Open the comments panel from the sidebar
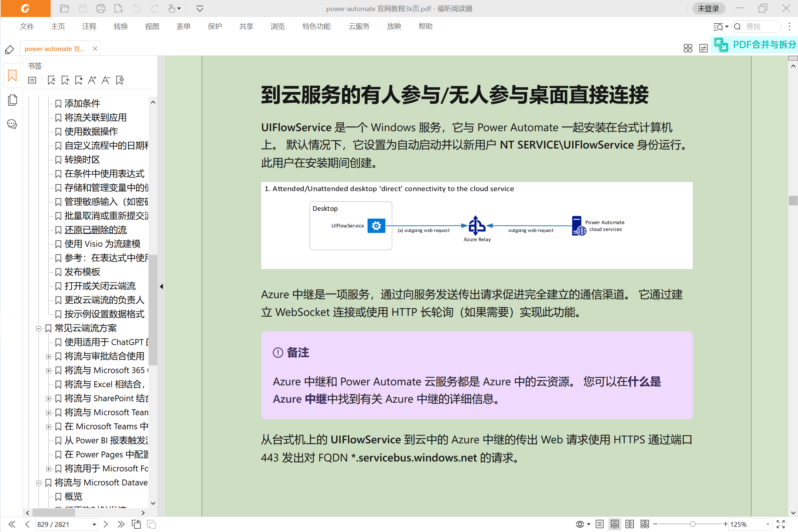Screen dimensions: 798x532 (x=12, y=124)
